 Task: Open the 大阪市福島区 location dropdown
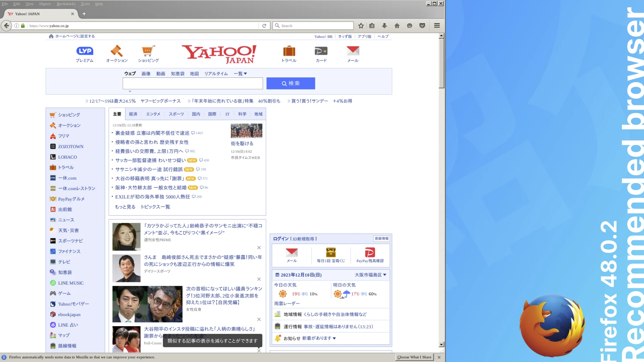click(x=370, y=275)
